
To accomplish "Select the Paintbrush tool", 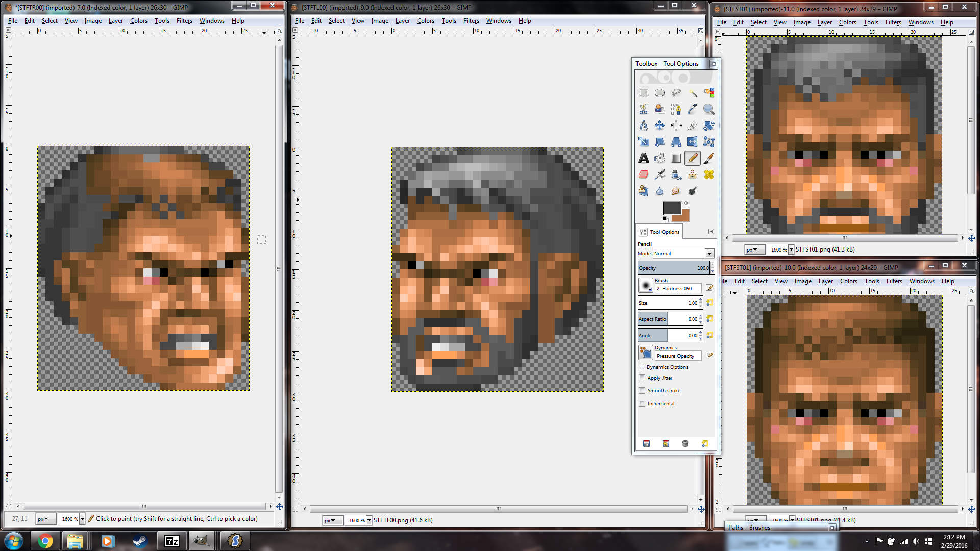I will 708,158.
